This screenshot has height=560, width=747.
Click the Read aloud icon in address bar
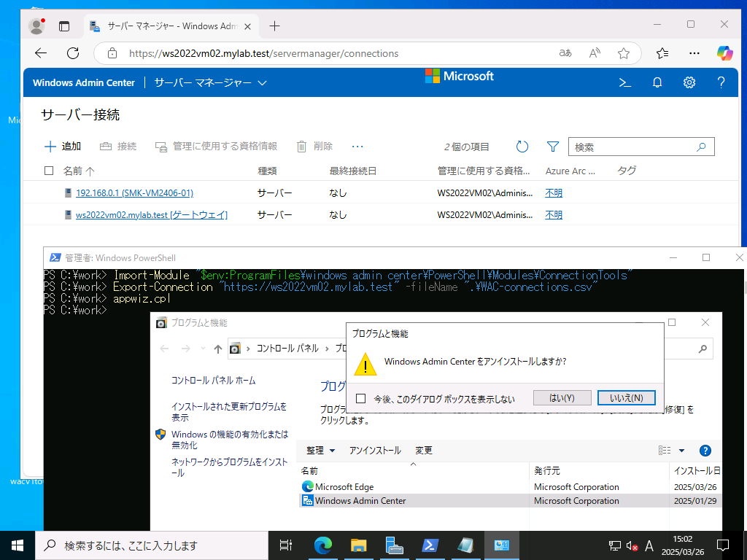pos(594,53)
